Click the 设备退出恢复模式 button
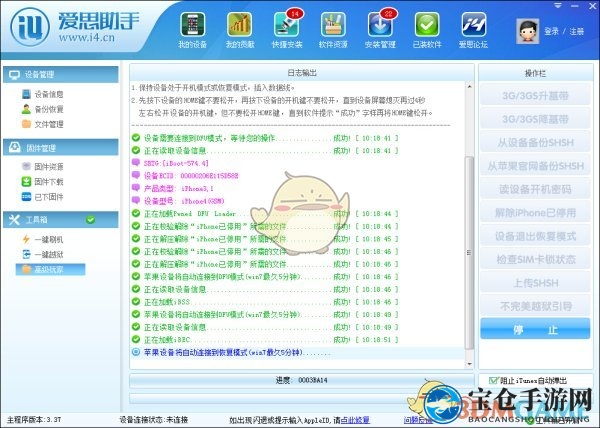 [x=535, y=236]
